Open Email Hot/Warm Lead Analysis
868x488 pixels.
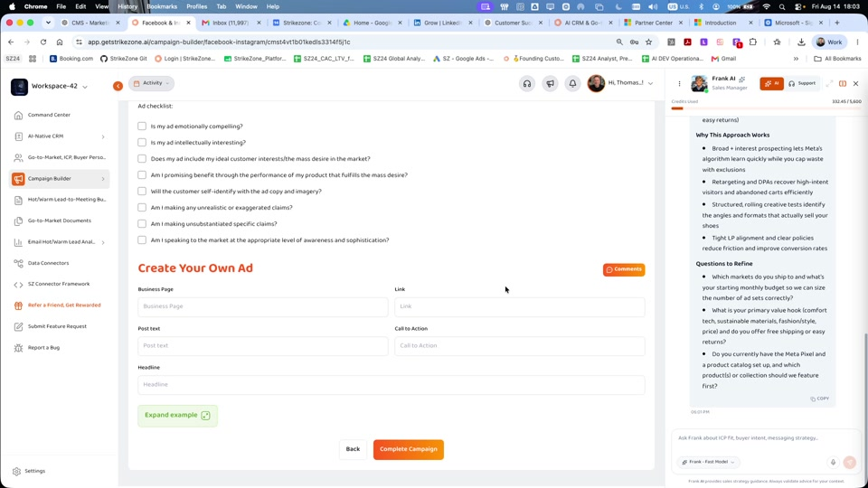click(x=61, y=242)
